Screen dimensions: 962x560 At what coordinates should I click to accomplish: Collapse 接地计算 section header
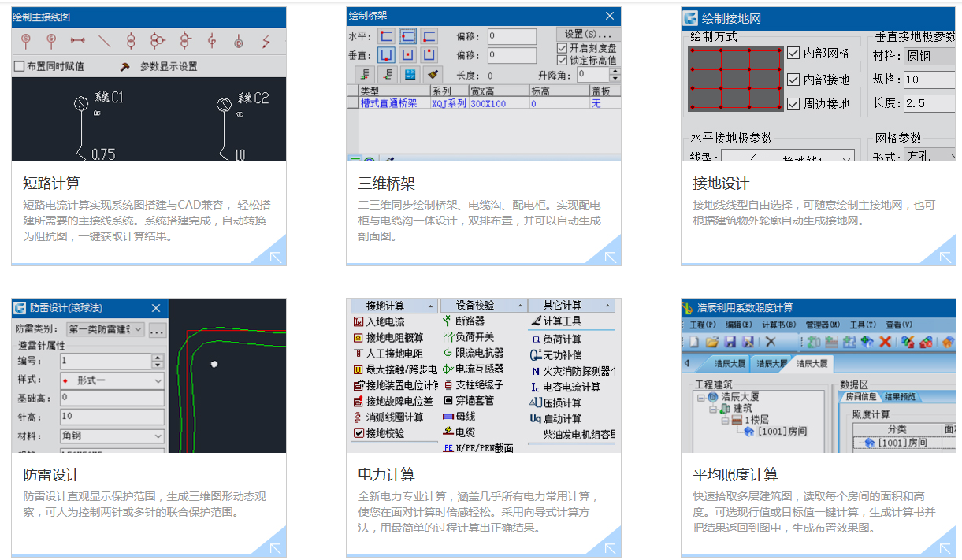click(x=394, y=306)
